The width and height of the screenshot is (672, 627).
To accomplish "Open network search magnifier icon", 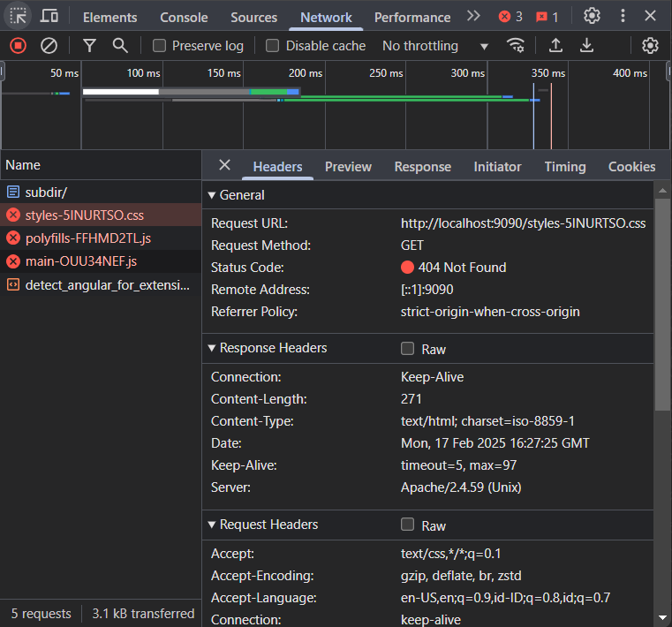I will [120, 46].
